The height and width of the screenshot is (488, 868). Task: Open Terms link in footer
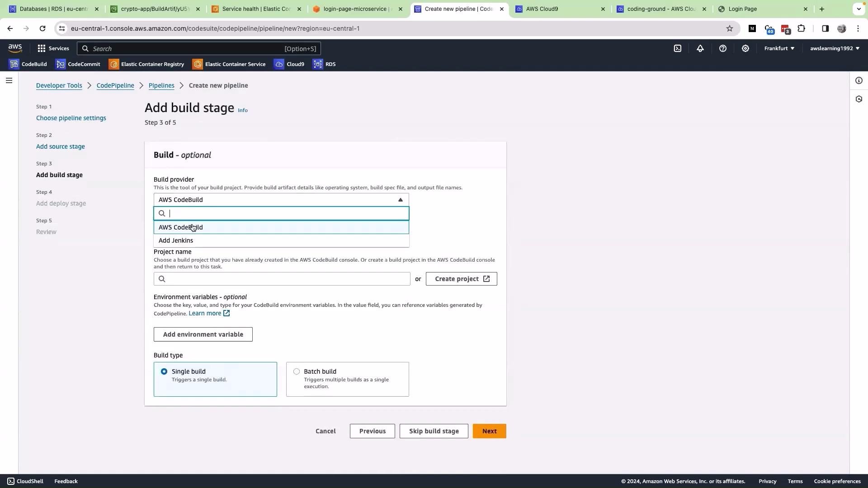pos(795,481)
